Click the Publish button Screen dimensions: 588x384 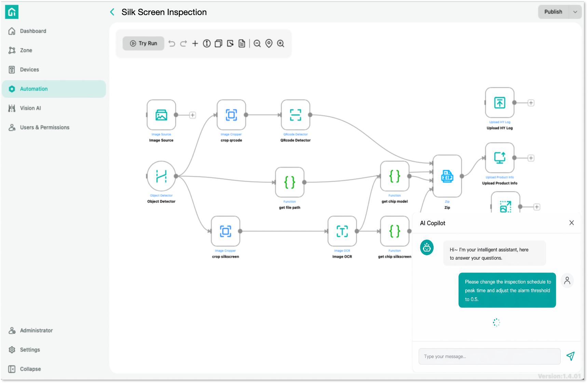(x=553, y=12)
